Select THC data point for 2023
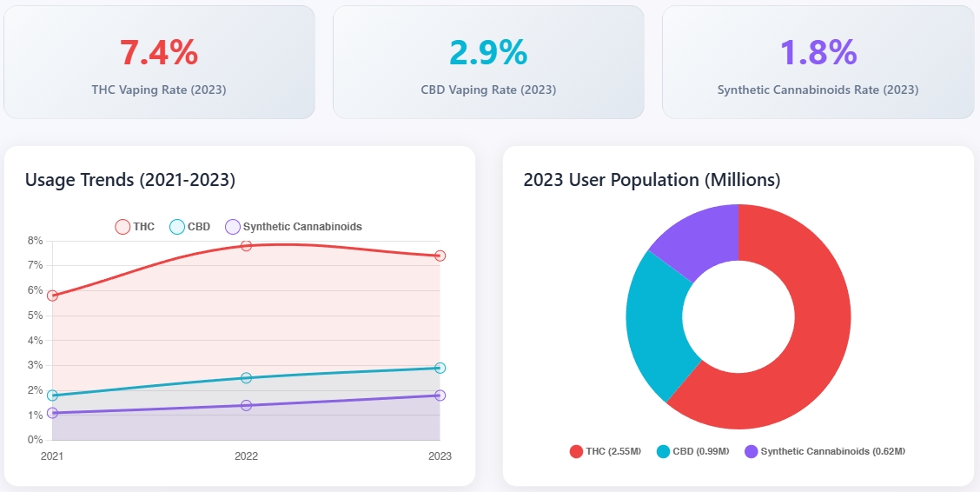980x492 pixels. 440,256
